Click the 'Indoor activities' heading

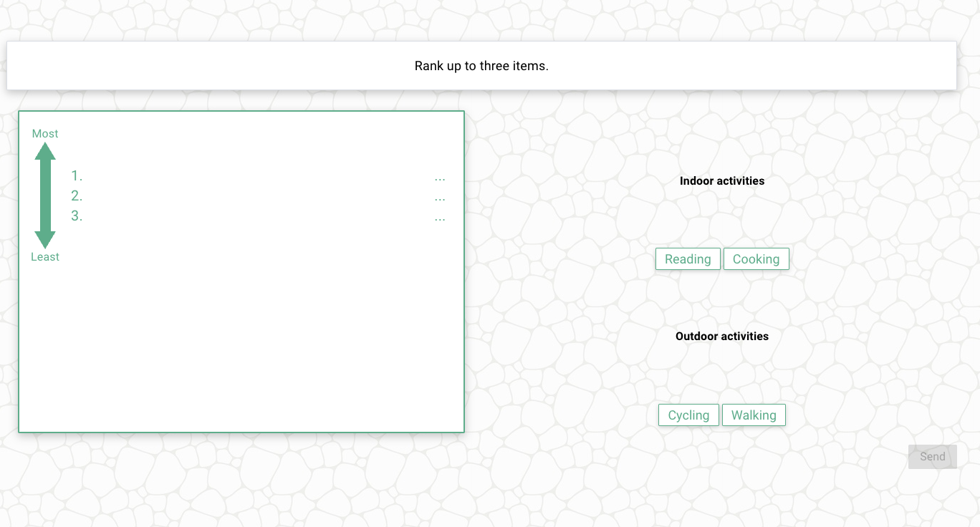[x=722, y=181]
